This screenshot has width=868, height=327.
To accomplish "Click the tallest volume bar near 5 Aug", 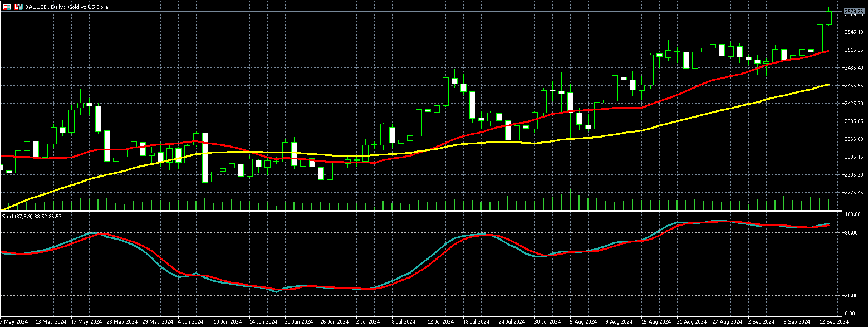I will (x=570, y=199).
